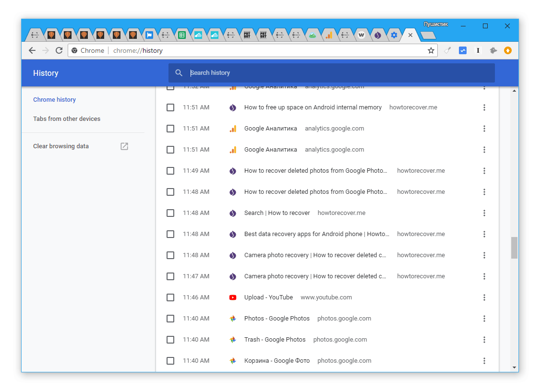541x392 pixels.
Task: Switch to the purple howtorecover tab
Action: [378, 35]
